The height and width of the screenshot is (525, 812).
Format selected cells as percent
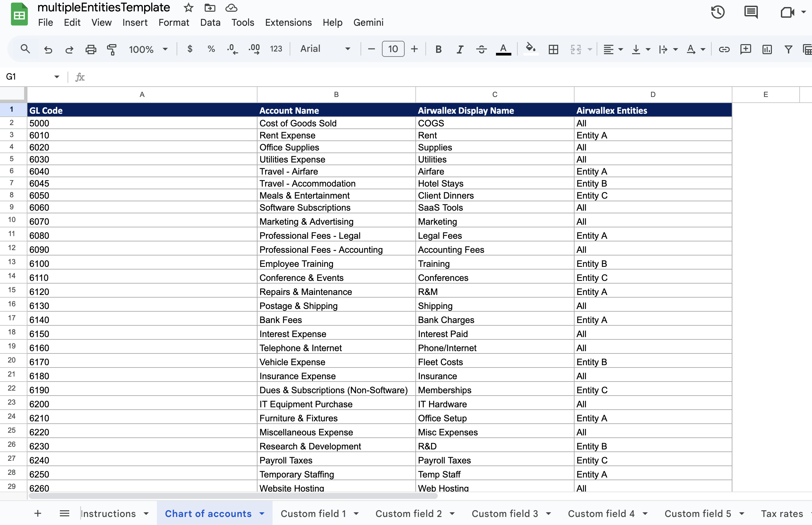tap(211, 49)
